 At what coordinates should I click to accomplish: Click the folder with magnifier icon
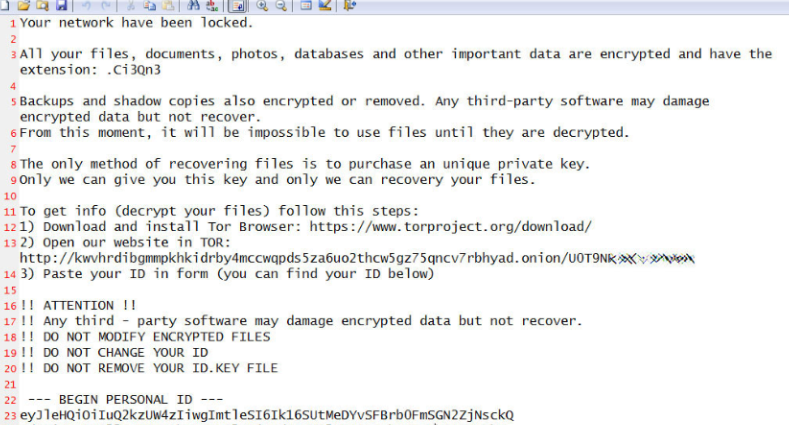click(x=42, y=5)
